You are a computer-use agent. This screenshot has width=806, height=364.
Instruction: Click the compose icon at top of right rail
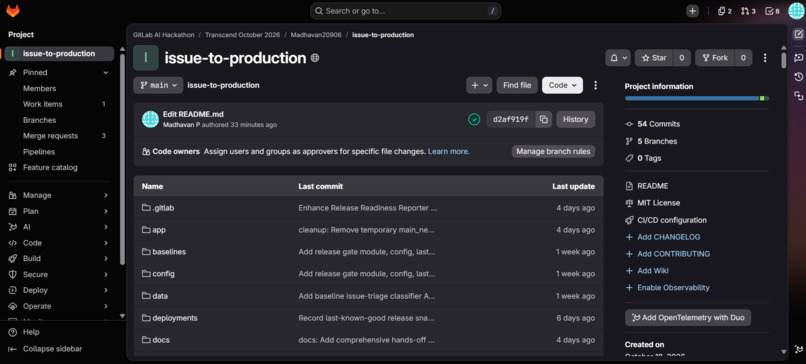click(798, 34)
